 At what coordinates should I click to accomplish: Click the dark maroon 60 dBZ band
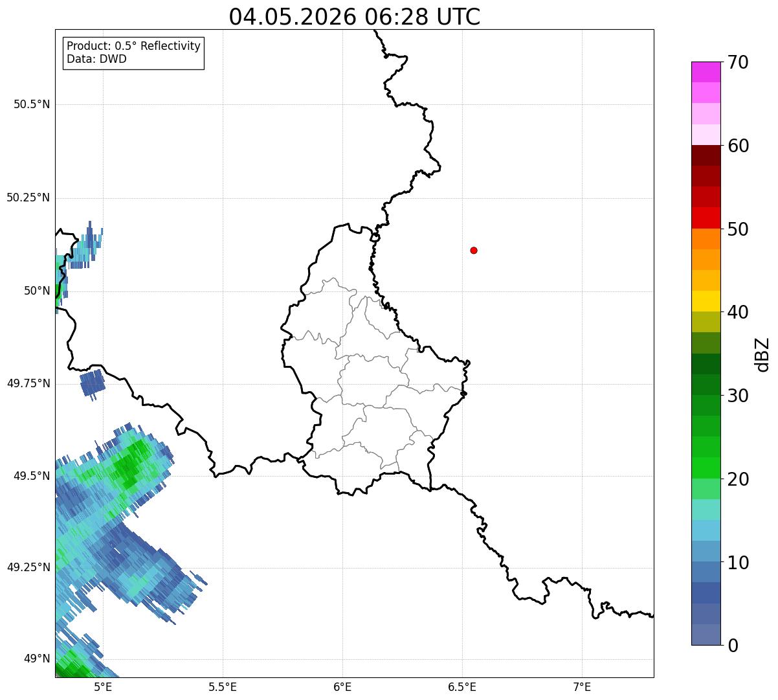[706, 155]
